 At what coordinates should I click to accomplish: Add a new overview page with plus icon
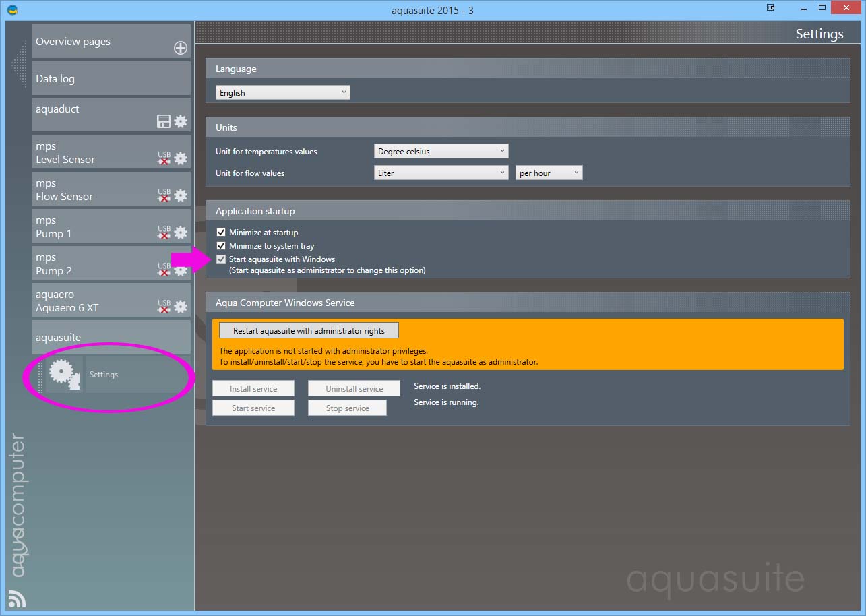[x=181, y=48]
